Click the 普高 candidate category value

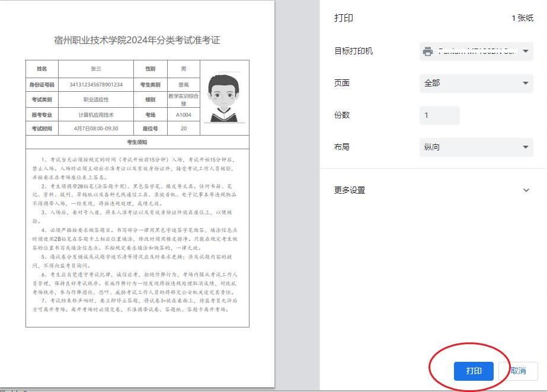tap(184, 85)
